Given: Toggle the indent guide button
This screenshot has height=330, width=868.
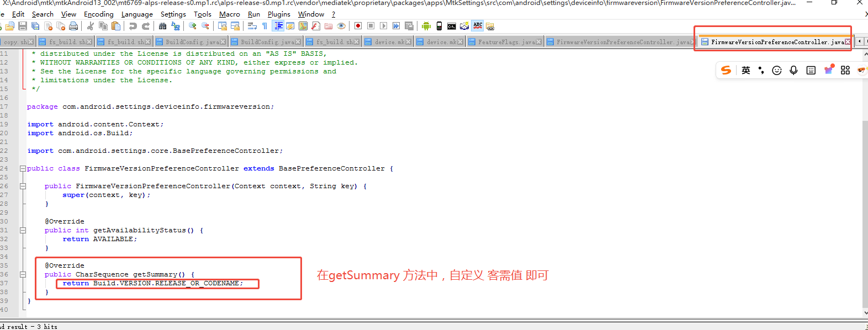Looking at the screenshot, I should point(278,26).
